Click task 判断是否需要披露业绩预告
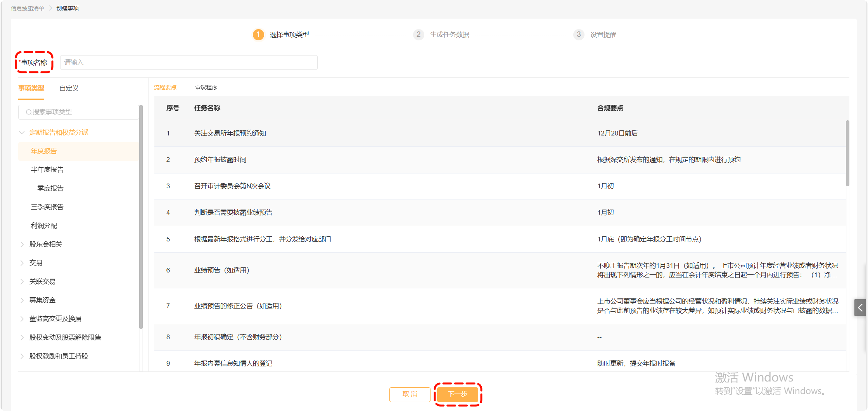Screen dimensions: 868x411 tap(233, 213)
